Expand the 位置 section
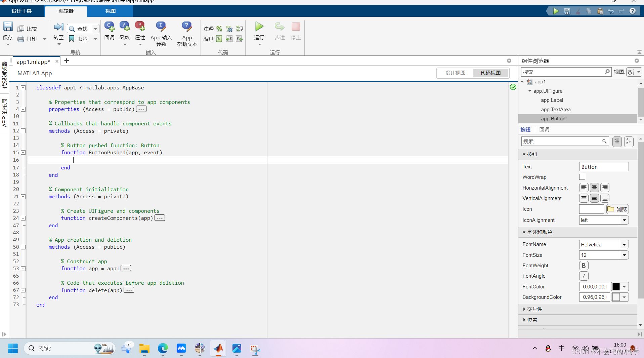The height and width of the screenshot is (358, 644). tap(524, 320)
